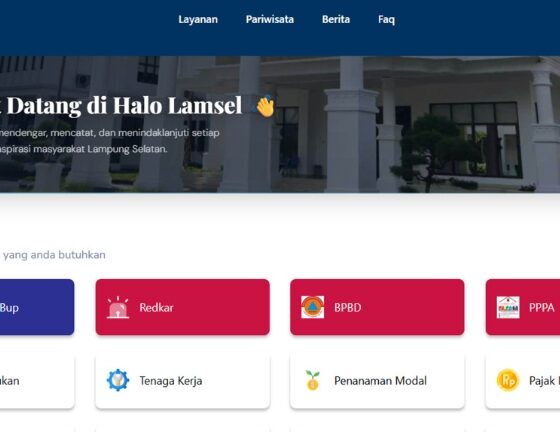
Task: Click the waving hand emoji
Action: [265, 106]
